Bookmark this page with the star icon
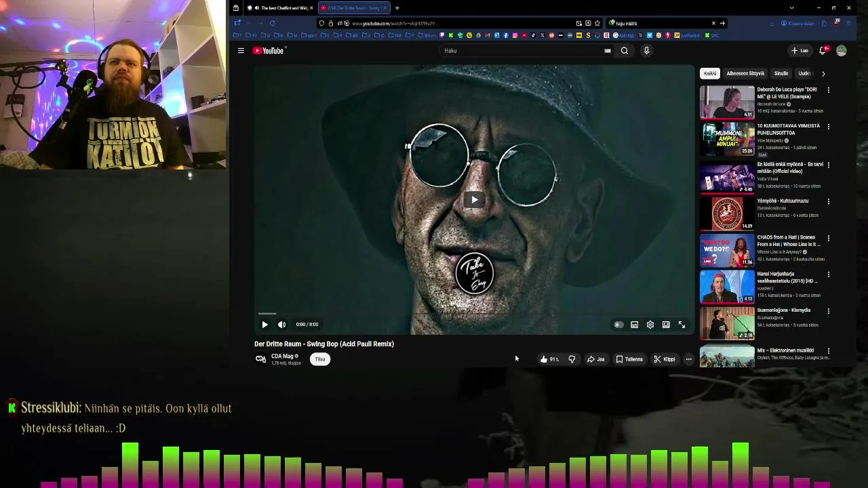The image size is (868, 488). click(597, 23)
